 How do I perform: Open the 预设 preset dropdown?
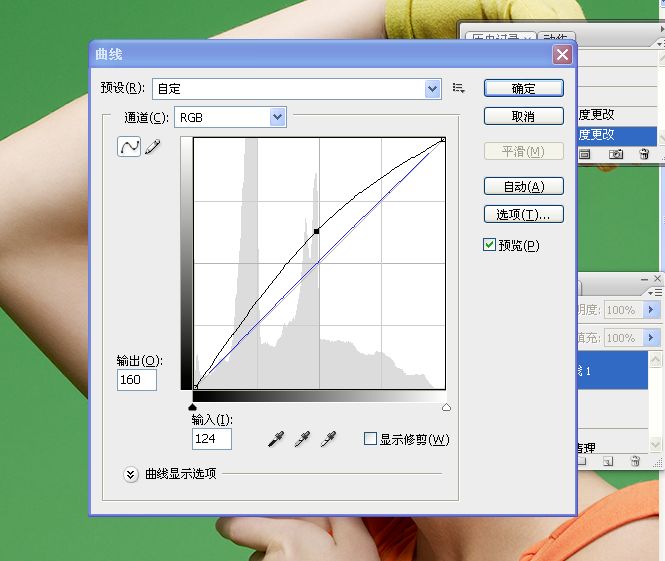[432, 89]
